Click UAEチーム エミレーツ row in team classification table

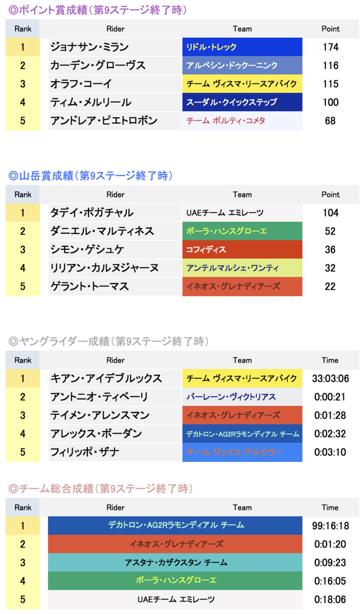click(176, 599)
